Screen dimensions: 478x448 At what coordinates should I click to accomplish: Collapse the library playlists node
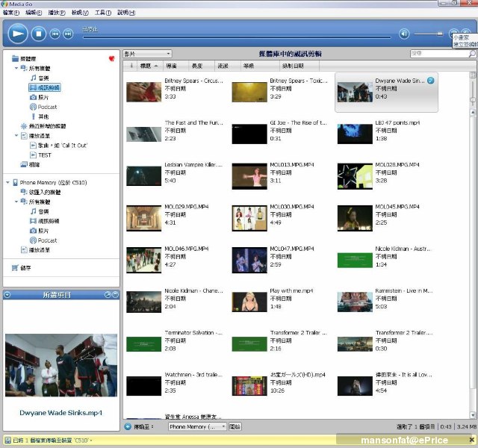tap(16, 136)
